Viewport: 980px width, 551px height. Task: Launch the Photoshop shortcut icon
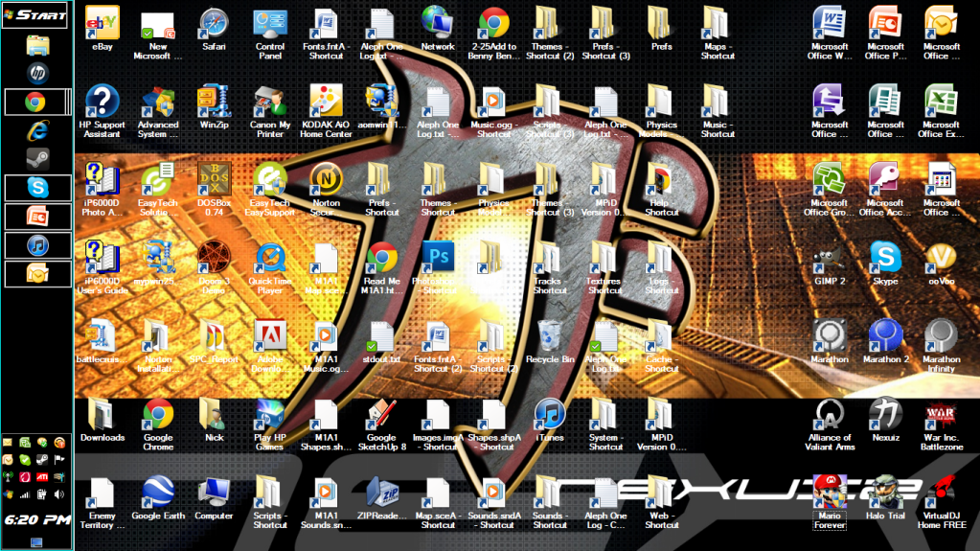[438, 267]
